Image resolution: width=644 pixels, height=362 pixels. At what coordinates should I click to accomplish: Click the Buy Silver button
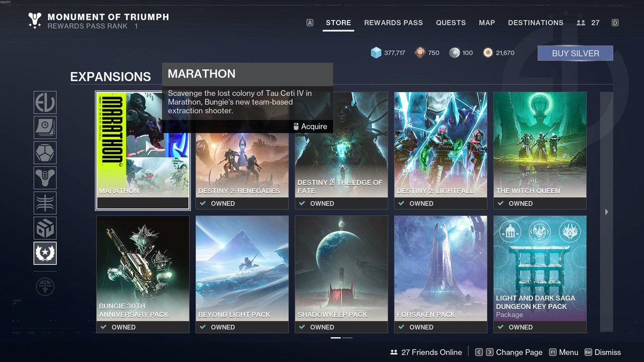[x=575, y=53]
